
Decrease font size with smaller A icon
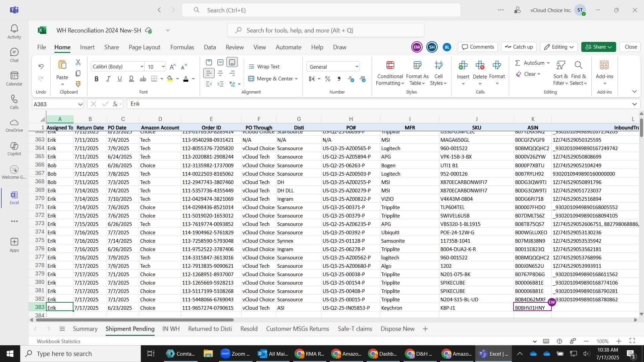coord(184,67)
